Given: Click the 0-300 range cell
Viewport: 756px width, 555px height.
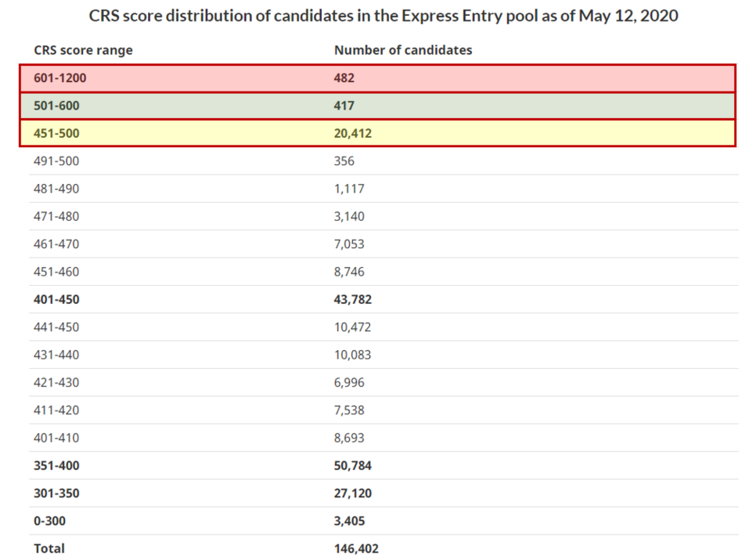Looking at the screenshot, I should point(49,521).
